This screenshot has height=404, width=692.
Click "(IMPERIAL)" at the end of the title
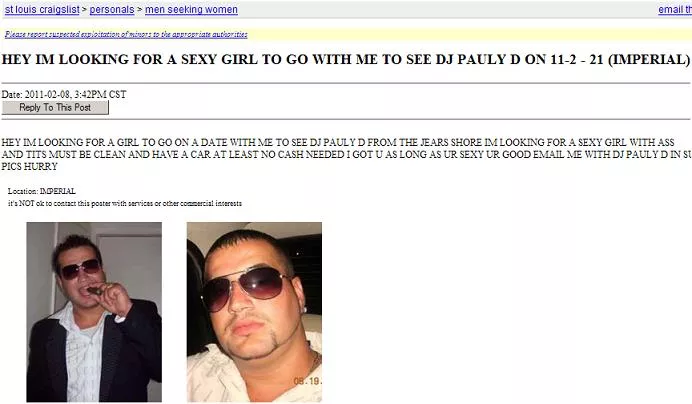coord(649,59)
